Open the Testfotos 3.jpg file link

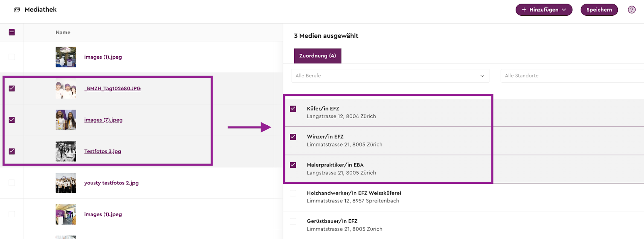103,151
